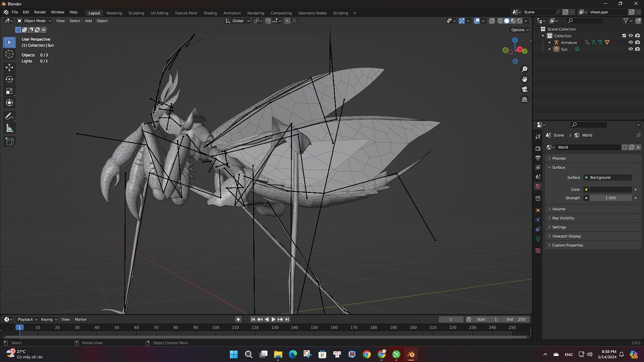Viewport: 644px width, 362px height.
Task: Switch to rendered viewport shading
Action: point(519,21)
